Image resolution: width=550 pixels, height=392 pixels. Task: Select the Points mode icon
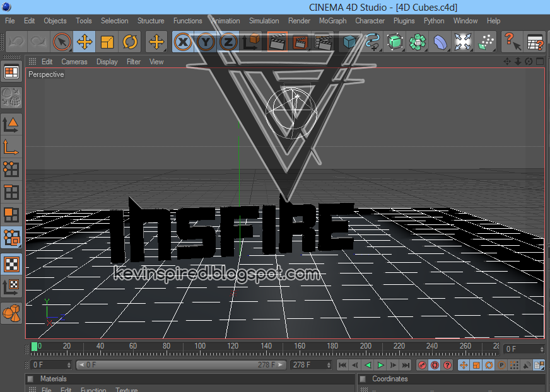coord(11,170)
